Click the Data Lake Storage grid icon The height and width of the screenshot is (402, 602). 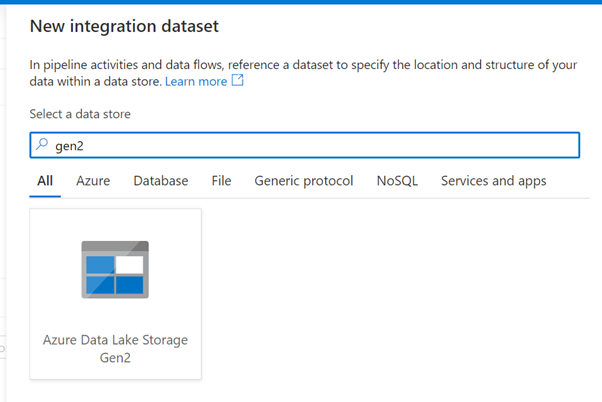pyautogui.click(x=115, y=270)
